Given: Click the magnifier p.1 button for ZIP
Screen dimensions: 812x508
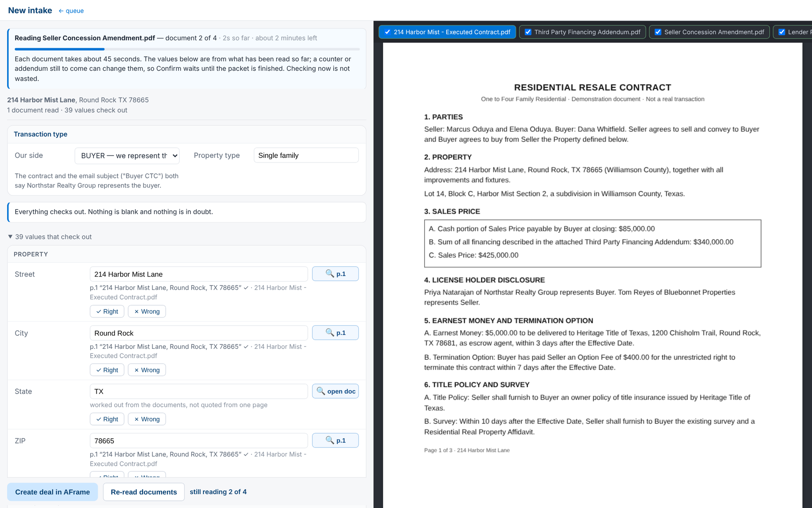Looking at the screenshot, I should click(x=335, y=440).
